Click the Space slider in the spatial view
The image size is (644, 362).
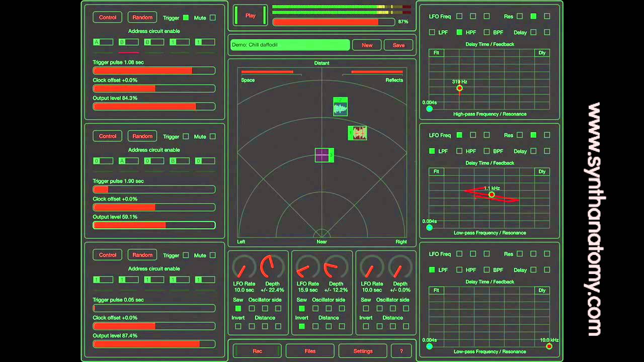(x=271, y=72)
